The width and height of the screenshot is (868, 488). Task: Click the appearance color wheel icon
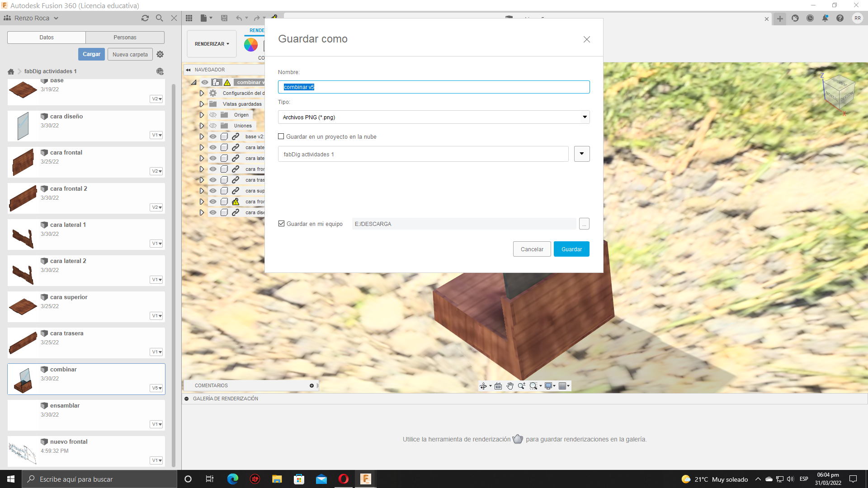point(250,44)
